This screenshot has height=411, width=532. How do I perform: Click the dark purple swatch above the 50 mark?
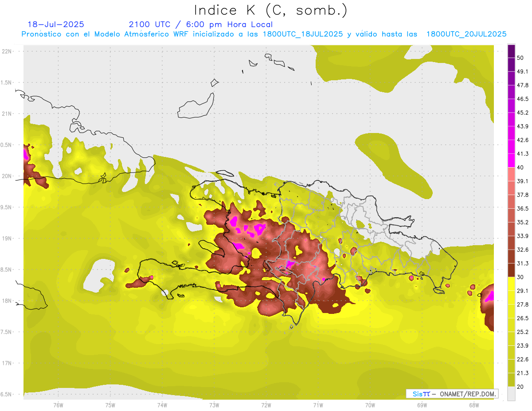coord(512,51)
